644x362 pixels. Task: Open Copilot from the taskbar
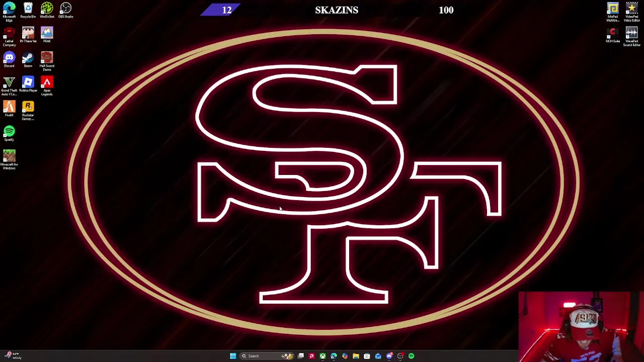pos(345,356)
